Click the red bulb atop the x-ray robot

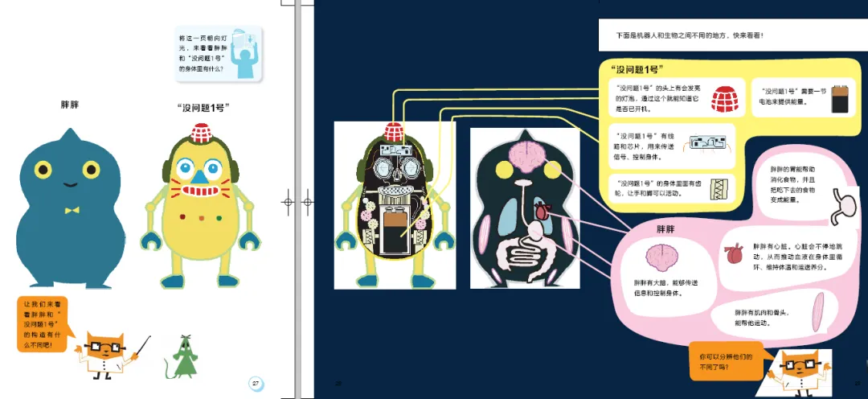pyautogui.click(x=394, y=131)
